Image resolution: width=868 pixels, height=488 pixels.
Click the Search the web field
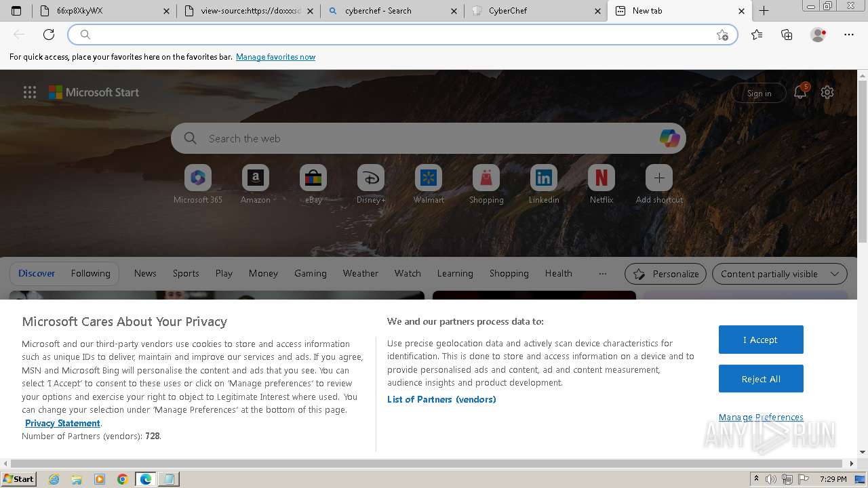point(429,138)
